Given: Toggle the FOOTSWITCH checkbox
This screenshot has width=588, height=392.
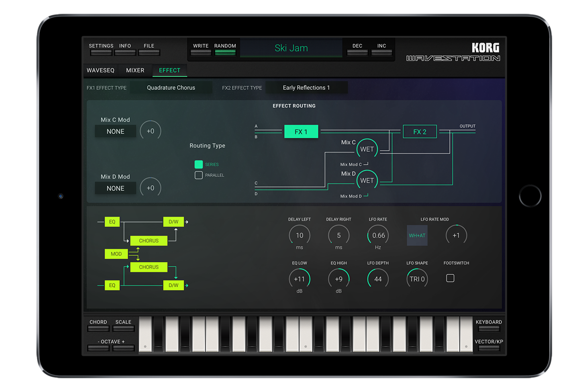Looking at the screenshot, I should 450,278.
